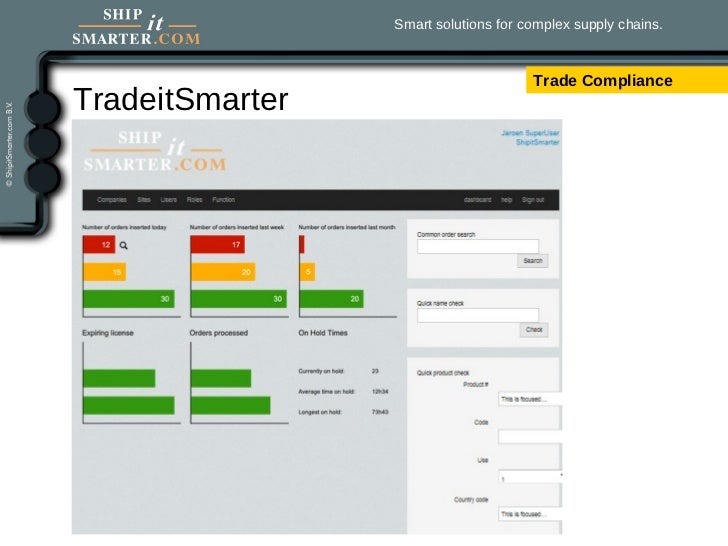Click the 'Quick product check' label

click(443, 373)
